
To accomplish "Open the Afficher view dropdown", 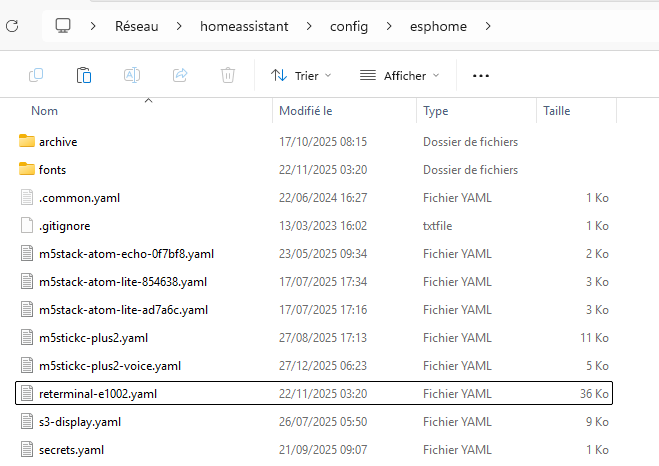I will pos(400,75).
